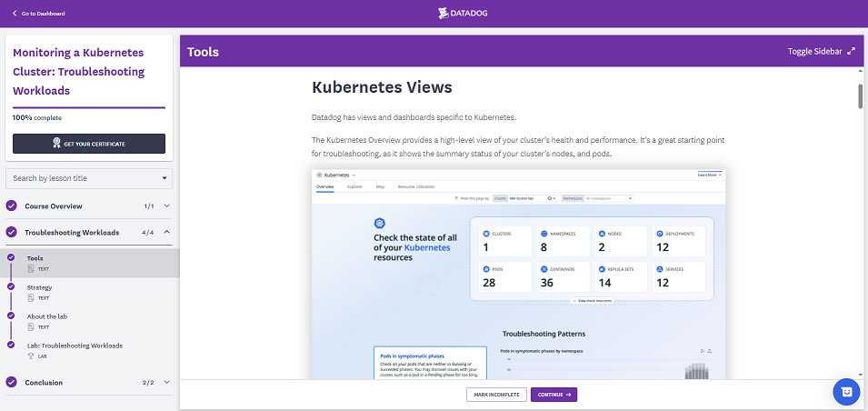Click the Strategy lesson checkmark icon
868x411 pixels.
(11, 287)
